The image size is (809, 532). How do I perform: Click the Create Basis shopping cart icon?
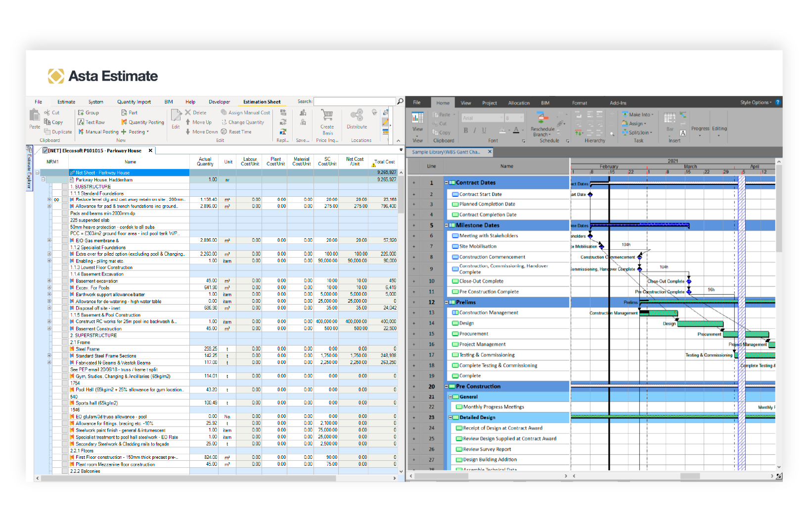327,116
